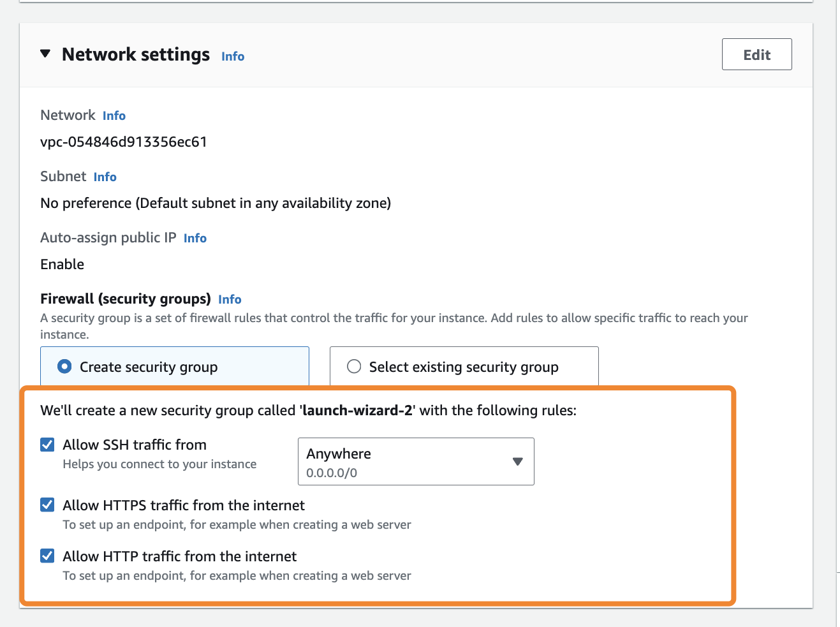Image resolution: width=840 pixels, height=627 pixels.
Task: Uncheck Allow SSH traffic from checkbox
Action: tap(47, 445)
